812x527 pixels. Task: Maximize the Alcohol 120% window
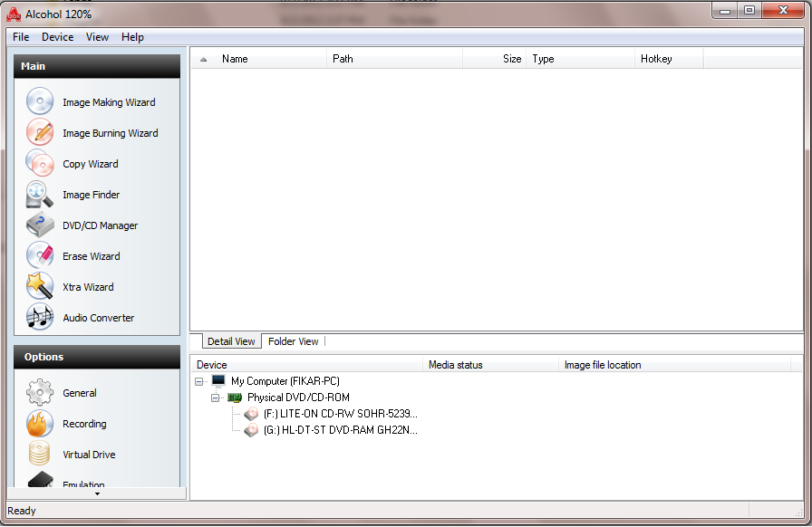tap(749, 10)
